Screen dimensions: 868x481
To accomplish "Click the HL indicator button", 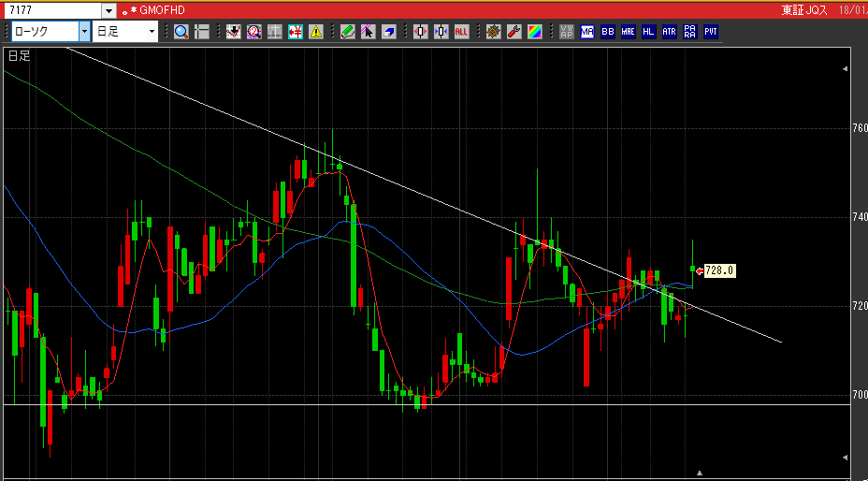I will coord(649,32).
